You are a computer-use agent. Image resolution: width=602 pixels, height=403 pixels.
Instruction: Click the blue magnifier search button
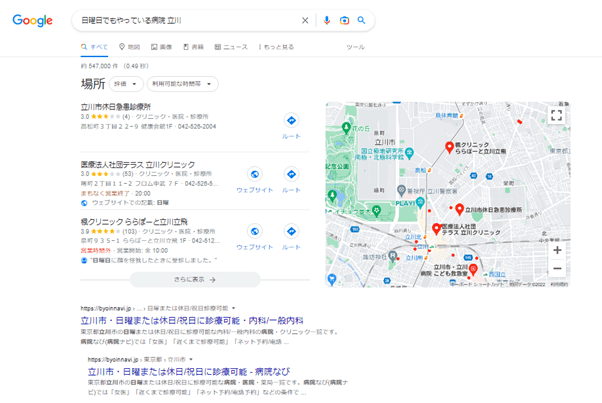coord(361,20)
